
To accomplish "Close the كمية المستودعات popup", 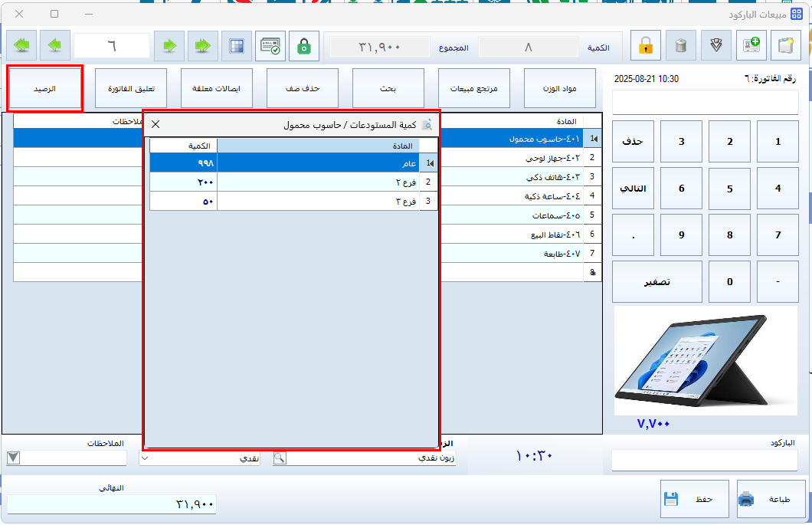I will pyautogui.click(x=156, y=124).
